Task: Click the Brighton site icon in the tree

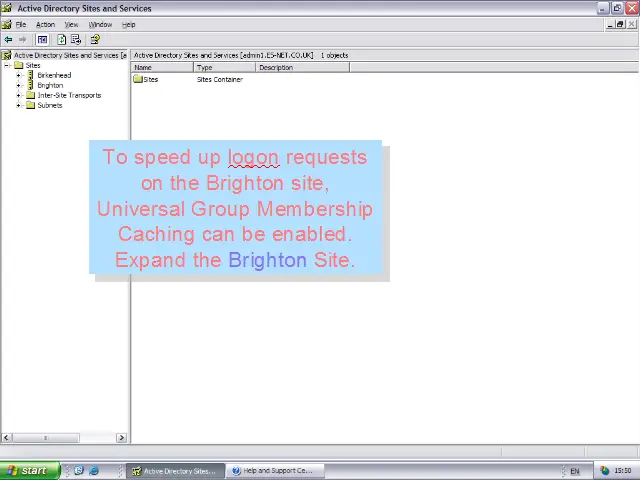Action: [x=30, y=85]
